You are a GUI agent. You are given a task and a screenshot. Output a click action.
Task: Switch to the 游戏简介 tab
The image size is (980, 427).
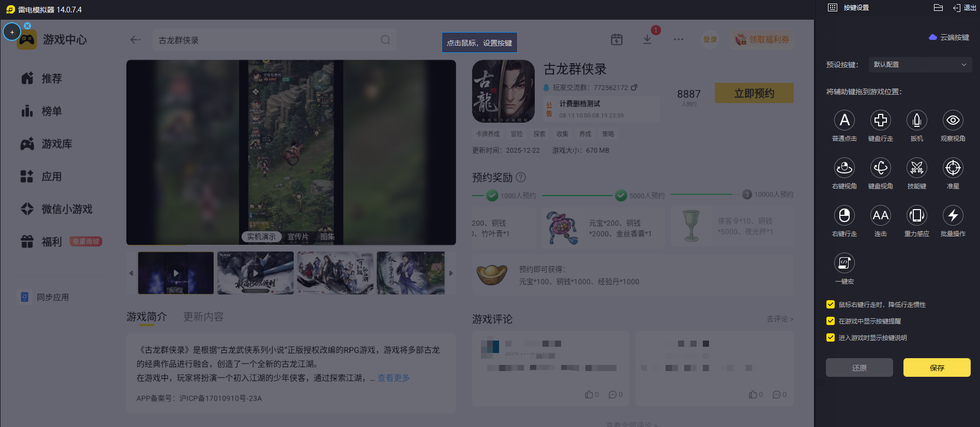click(x=147, y=317)
